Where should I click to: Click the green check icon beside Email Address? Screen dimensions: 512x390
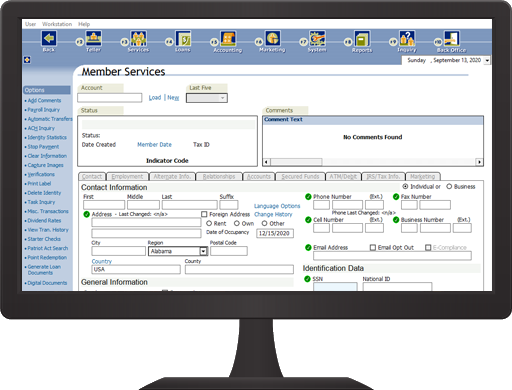(x=308, y=247)
